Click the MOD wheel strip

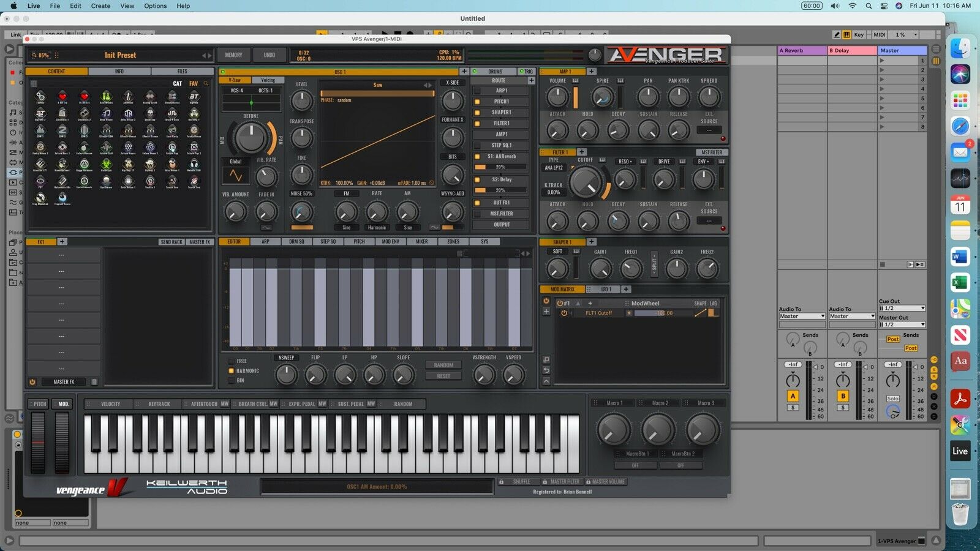click(62, 442)
